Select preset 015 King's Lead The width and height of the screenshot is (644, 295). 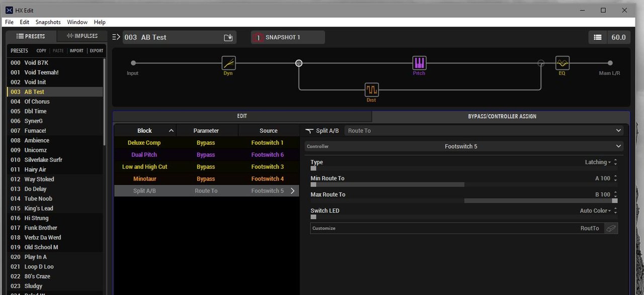click(55, 209)
